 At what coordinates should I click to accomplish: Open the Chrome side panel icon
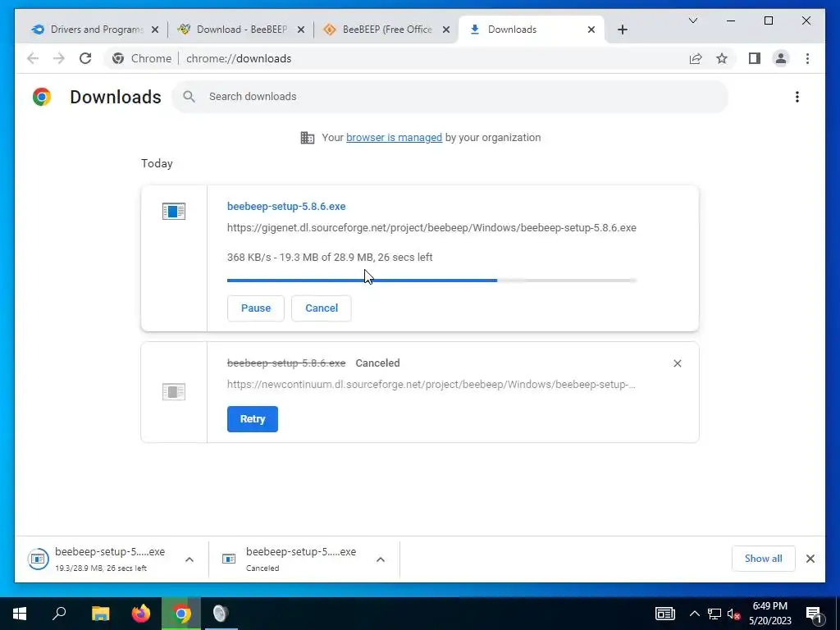pyautogui.click(x=755, y=58)
